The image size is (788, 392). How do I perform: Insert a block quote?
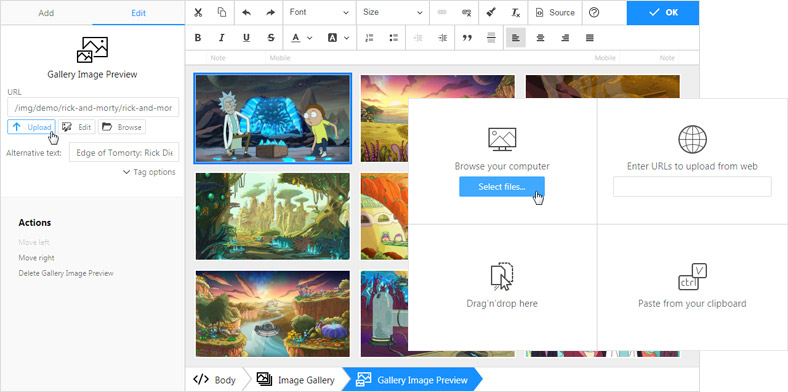tap(467, 38)
